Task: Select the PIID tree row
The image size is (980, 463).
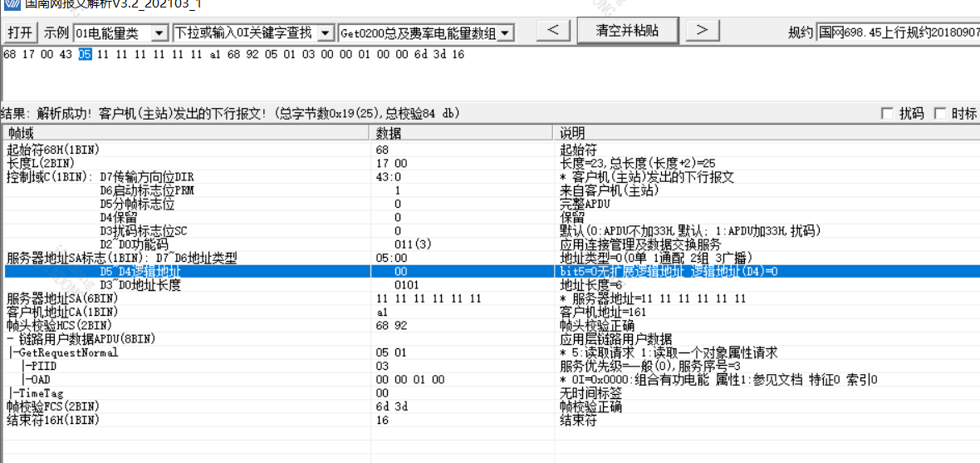Action: (x=490, y=366)
